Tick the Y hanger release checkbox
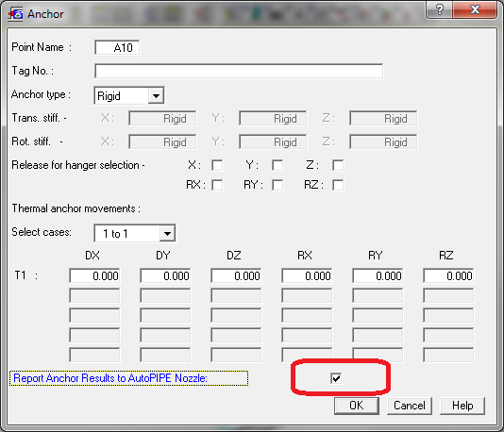Image resolution: width=504 pixels, height=432 pixels. point(277,165)
